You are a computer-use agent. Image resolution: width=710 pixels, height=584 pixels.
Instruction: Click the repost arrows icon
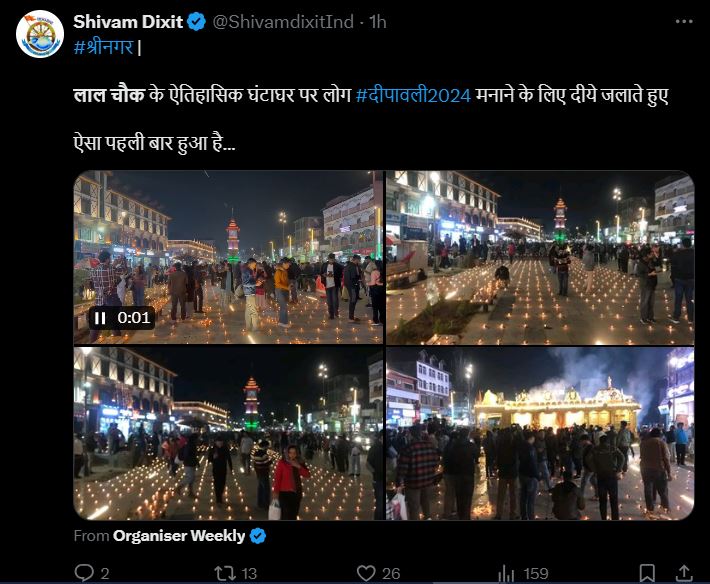click(x=225, y=573)
